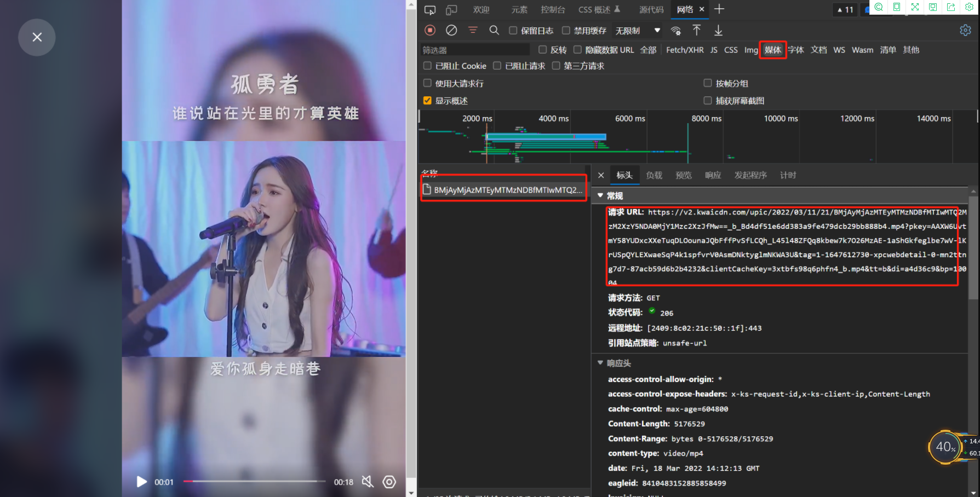Enable the 禁用缓存 checkbox

click(x=566, y=31)
